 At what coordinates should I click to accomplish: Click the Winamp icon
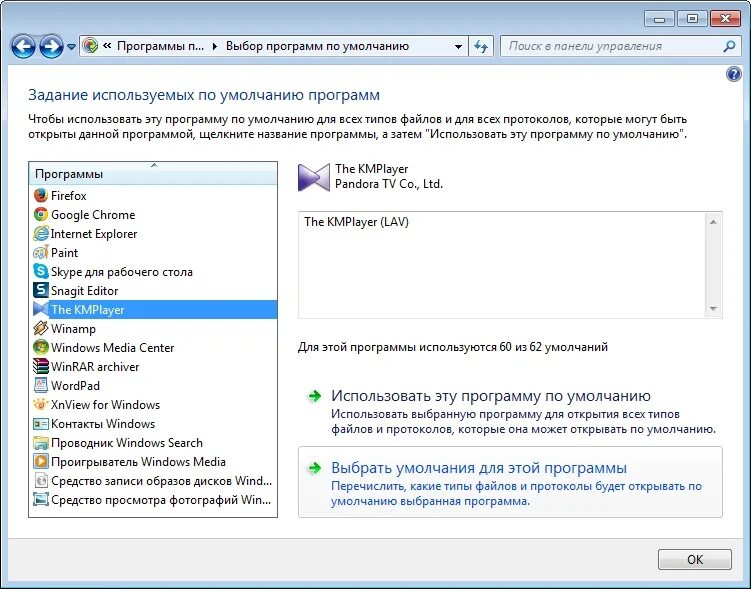pyautogui.click(x=41, y=328)
